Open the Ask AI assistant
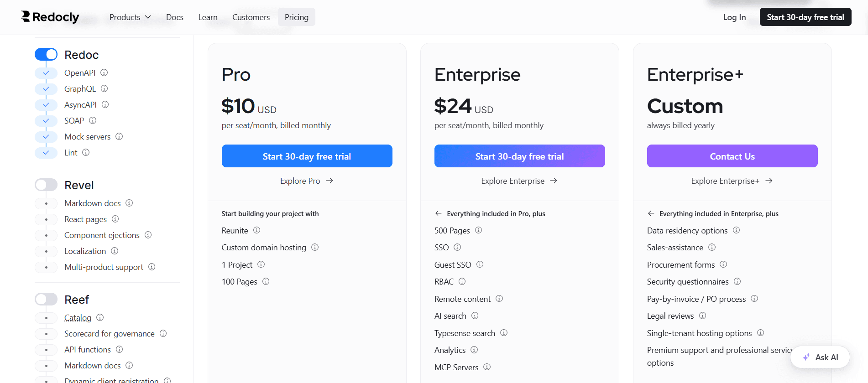868x383 pixels. tap(820, 357)
